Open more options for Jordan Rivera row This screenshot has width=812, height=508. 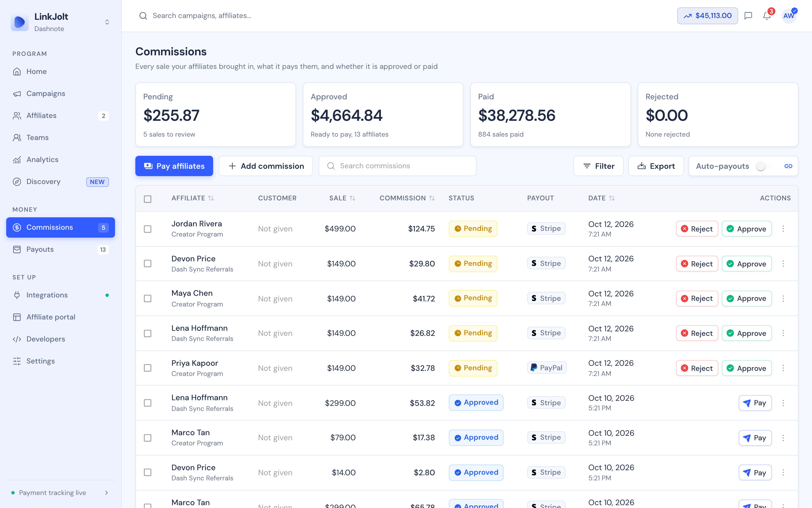[x=783, y=229]
